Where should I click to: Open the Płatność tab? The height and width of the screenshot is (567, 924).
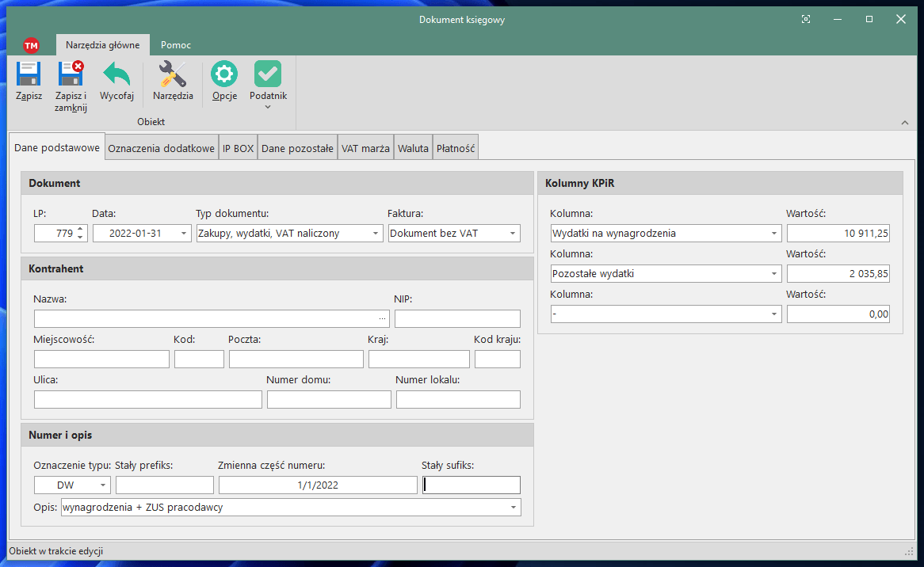point(456,148)
